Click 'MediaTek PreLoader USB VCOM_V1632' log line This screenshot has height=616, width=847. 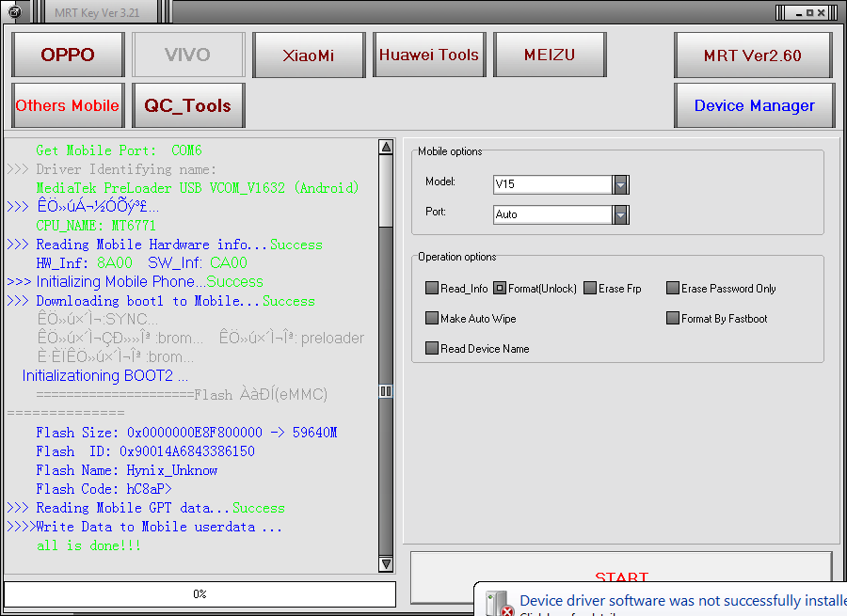(198, 188)
